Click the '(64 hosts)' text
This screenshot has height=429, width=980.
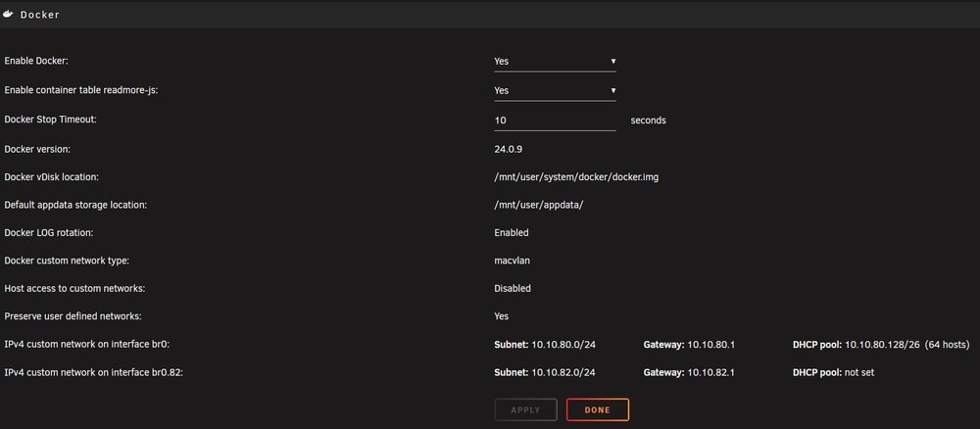click(947, 345)
